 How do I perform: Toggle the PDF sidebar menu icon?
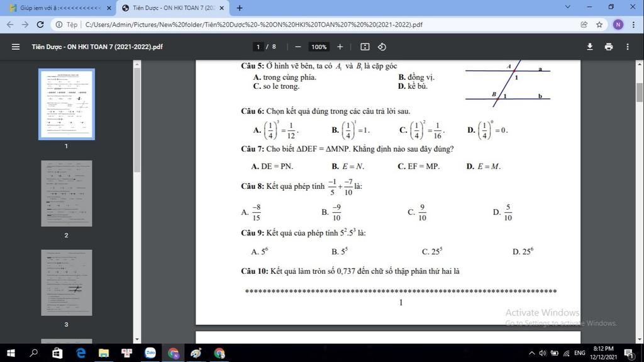pyautogui.click(x=16, y=47)
